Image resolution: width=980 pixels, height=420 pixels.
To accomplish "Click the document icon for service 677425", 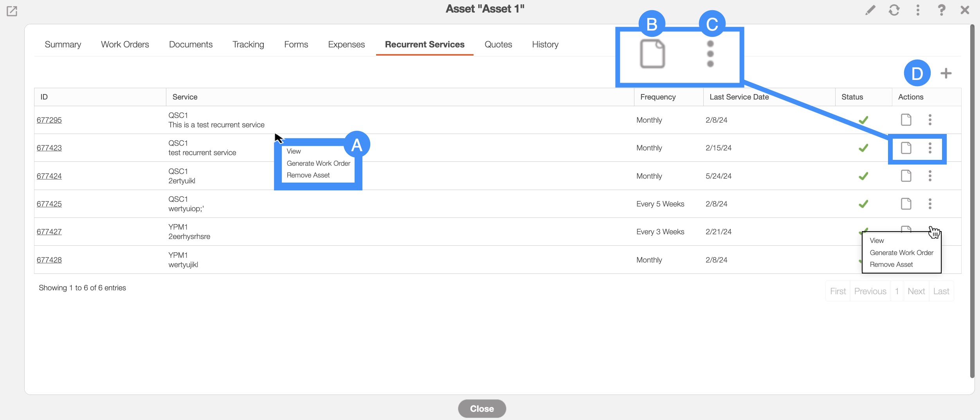I will (x=906, y=204).
